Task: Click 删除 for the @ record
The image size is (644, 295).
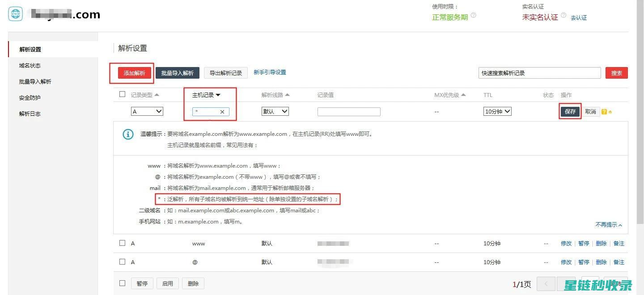Action: (x=601, y=262)
